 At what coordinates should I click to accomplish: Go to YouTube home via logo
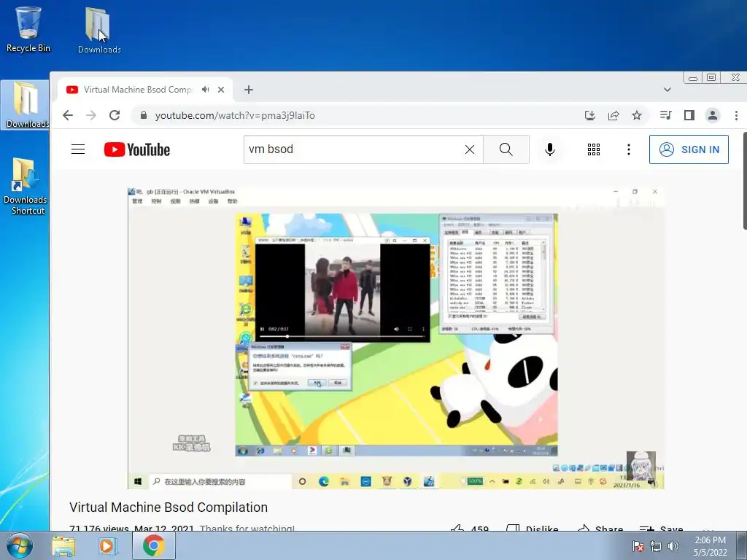coord(137,149)
